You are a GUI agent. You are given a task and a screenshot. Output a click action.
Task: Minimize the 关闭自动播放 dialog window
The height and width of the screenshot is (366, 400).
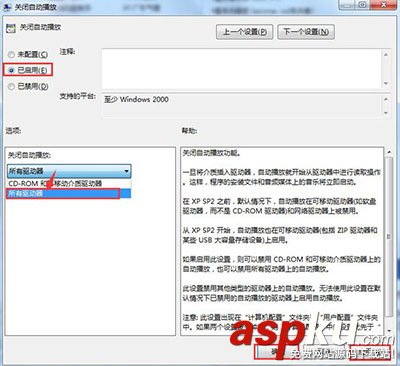coord(347,4)
